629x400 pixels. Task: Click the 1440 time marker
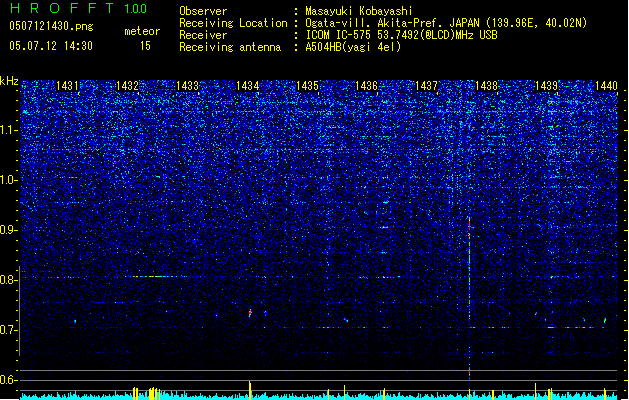coord(607,85)
